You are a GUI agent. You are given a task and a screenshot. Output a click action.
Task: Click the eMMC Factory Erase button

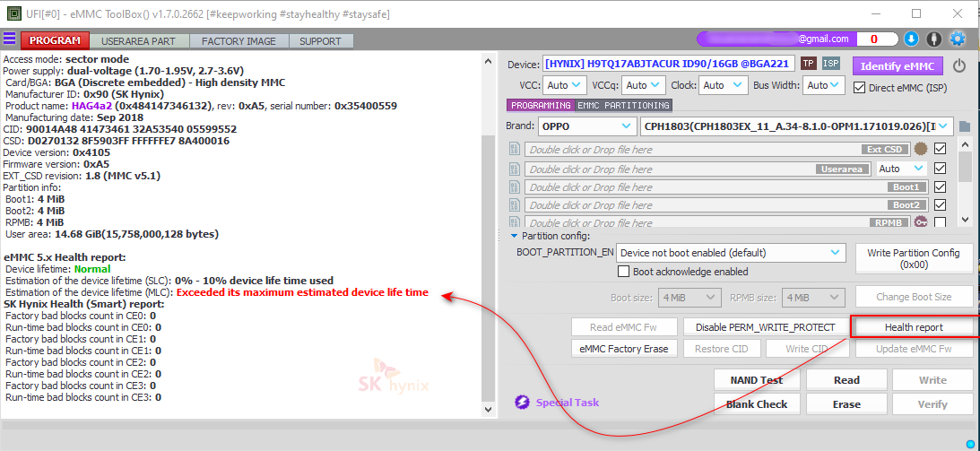click(x=624, y=349)
